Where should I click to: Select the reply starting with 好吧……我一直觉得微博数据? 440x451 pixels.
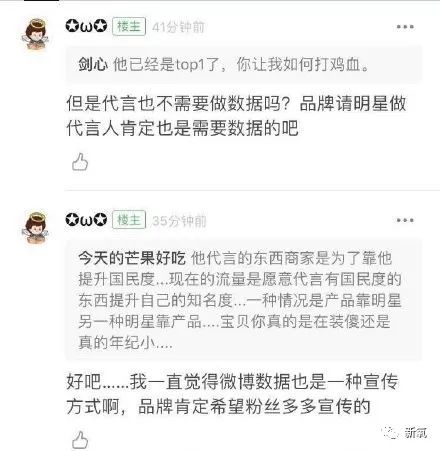[x=232, y=394]
